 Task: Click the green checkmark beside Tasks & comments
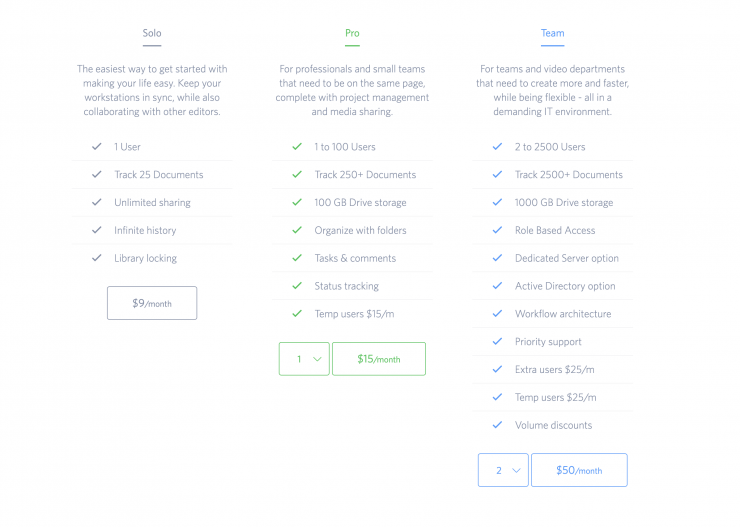[297, 258]
